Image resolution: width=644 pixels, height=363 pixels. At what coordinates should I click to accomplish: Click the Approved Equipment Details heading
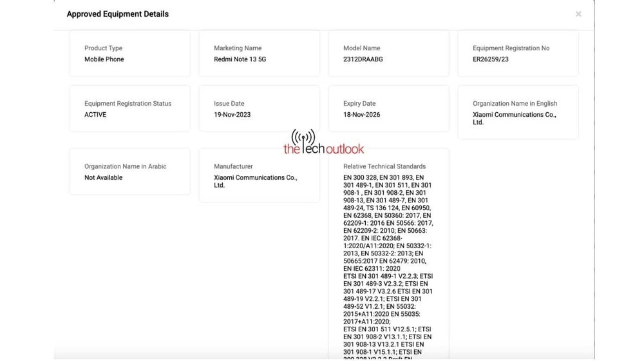click(117, 14)
